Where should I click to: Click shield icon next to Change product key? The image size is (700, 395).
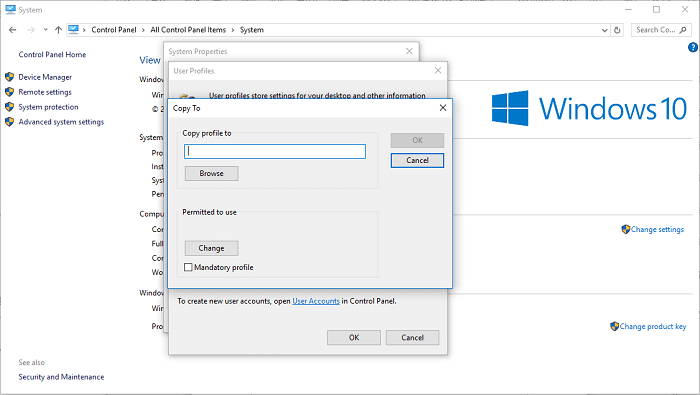614,326
